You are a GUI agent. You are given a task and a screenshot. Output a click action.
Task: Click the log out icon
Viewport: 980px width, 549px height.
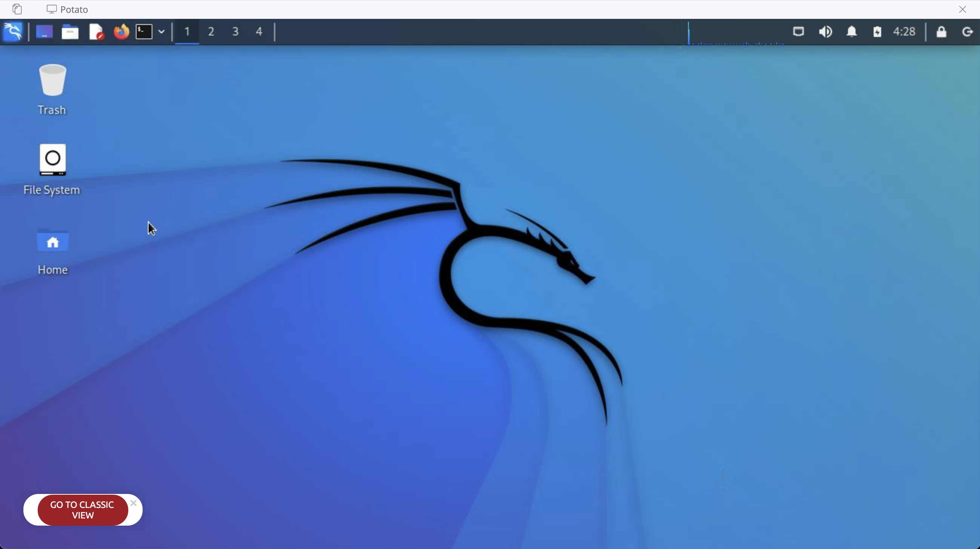pos(967,32)
